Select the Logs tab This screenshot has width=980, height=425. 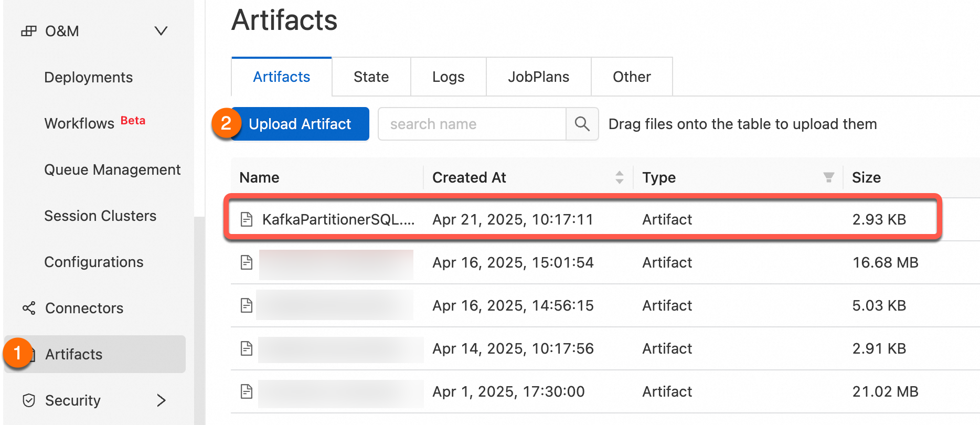[448, 77]
